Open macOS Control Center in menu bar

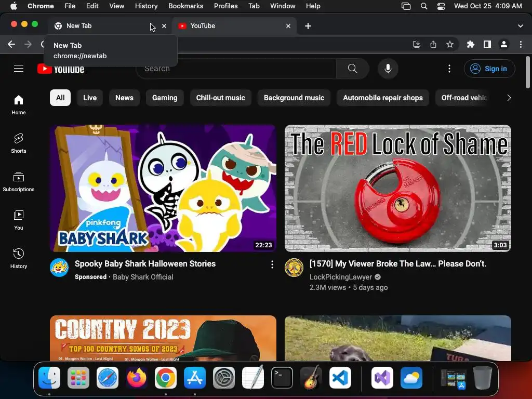pos(441,6)
